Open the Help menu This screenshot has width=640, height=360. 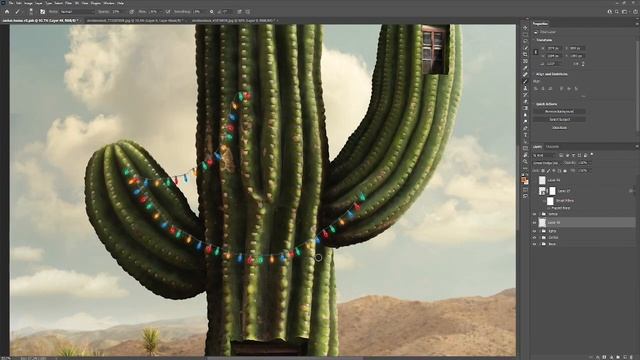coord(120,3)
